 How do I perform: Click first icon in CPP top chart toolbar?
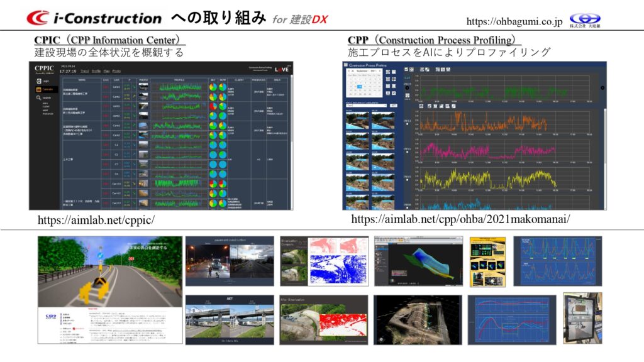click(407, 70)
